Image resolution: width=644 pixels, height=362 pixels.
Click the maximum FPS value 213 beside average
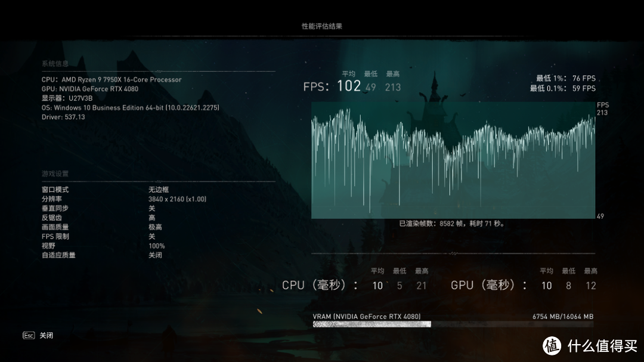tap(392, 87)
